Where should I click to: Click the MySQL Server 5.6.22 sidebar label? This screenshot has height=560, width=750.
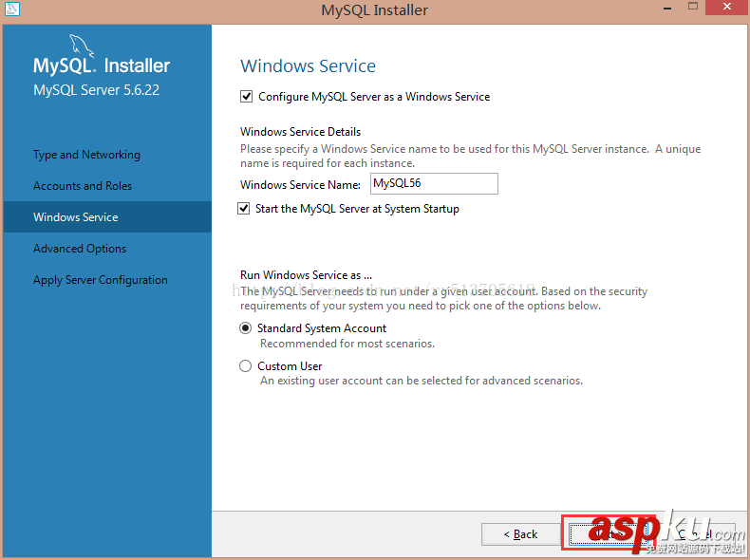pyautogui.click(x=96, y=90)
